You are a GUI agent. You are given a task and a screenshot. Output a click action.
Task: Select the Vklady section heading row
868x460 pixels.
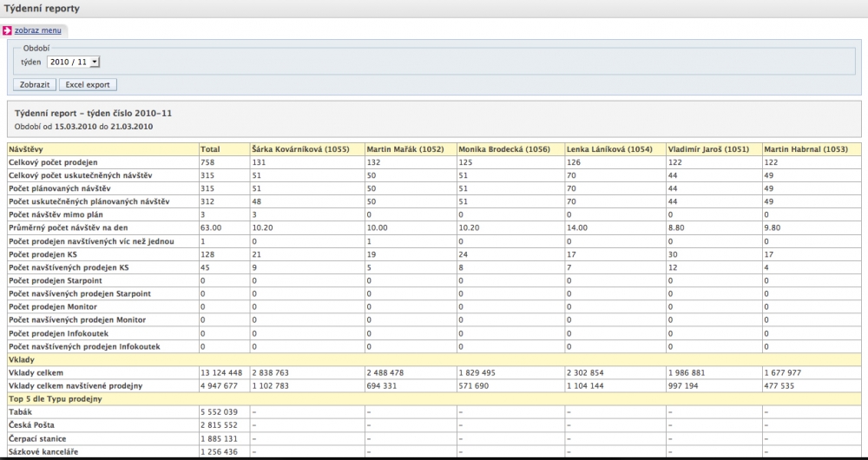[21, 359]
